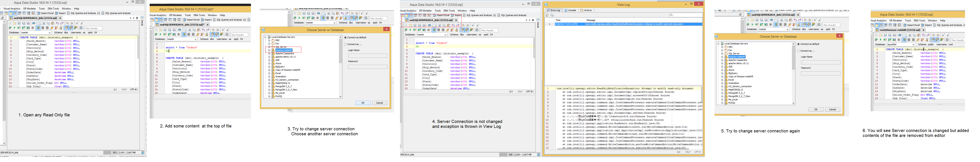Expand DB2 folder node in step 3 dialog
The height and width of the screenshot is (162, 980).
click(x=269, y=40)
